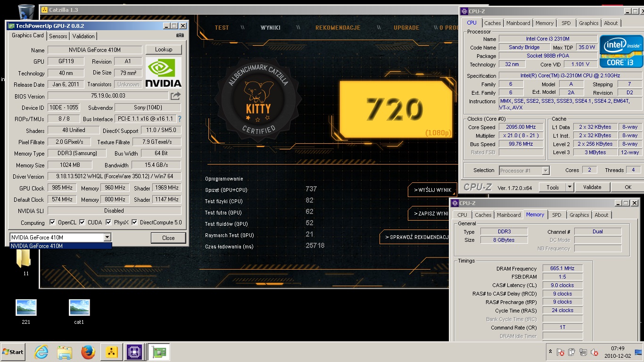Switch to Catzilla via yellow taskbar icon
The width and height of the screenshot is (644, 362).
point(111,352)
